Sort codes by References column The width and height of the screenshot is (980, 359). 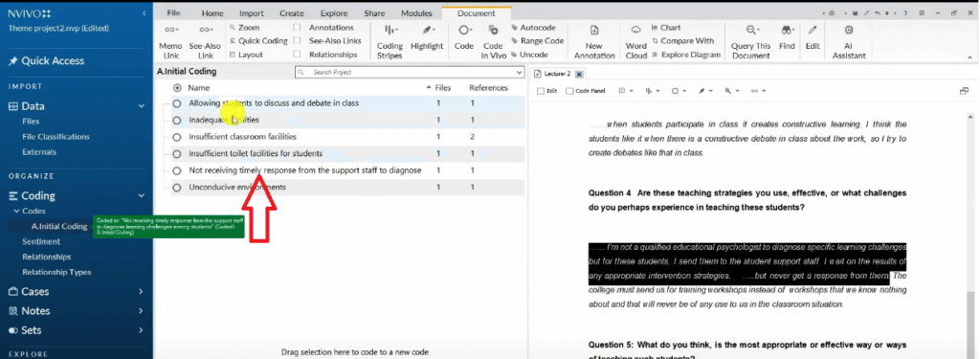(x=488, y=88)
